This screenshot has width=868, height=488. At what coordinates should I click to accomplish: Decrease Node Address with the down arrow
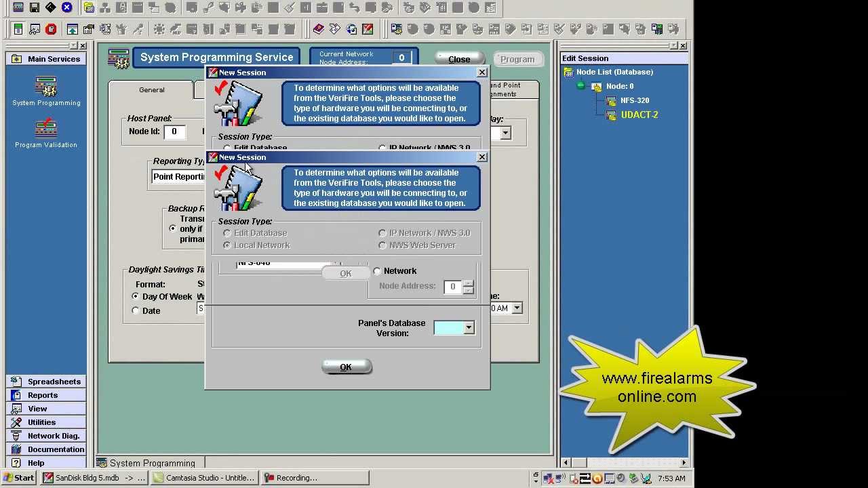coord(468,289)
